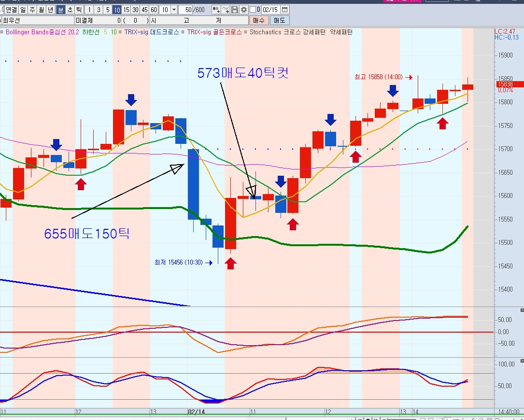Open the calendar date picker icon
Screen dimensions: 524x420
(x=285, y=10)
